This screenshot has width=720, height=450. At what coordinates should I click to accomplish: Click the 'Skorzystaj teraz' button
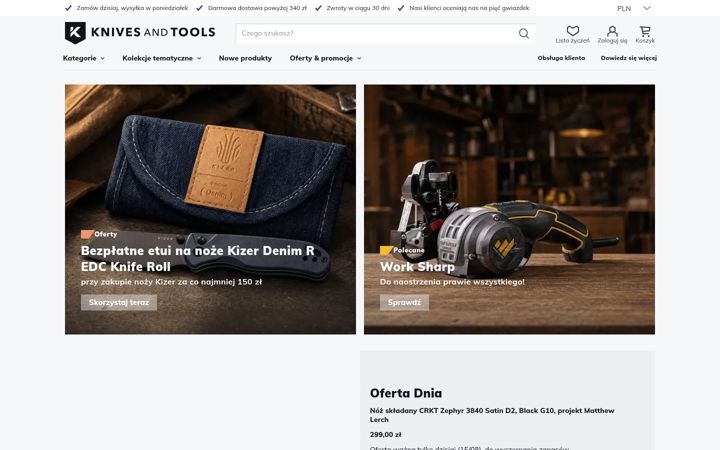tap(119, 303)
